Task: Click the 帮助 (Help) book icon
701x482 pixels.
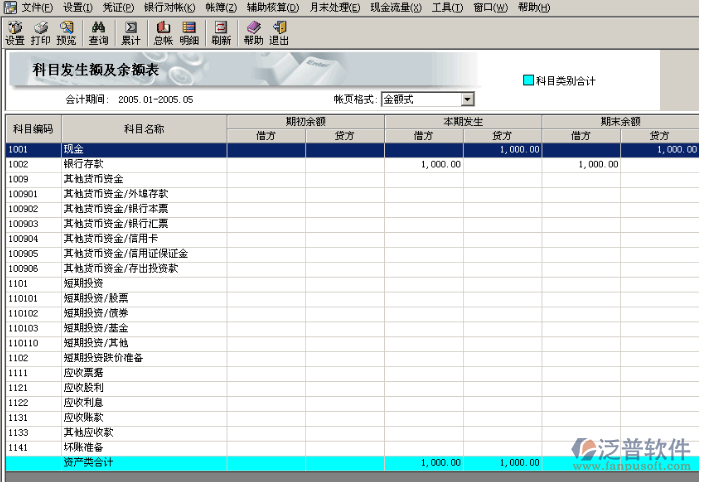Action: coord(253,33)
